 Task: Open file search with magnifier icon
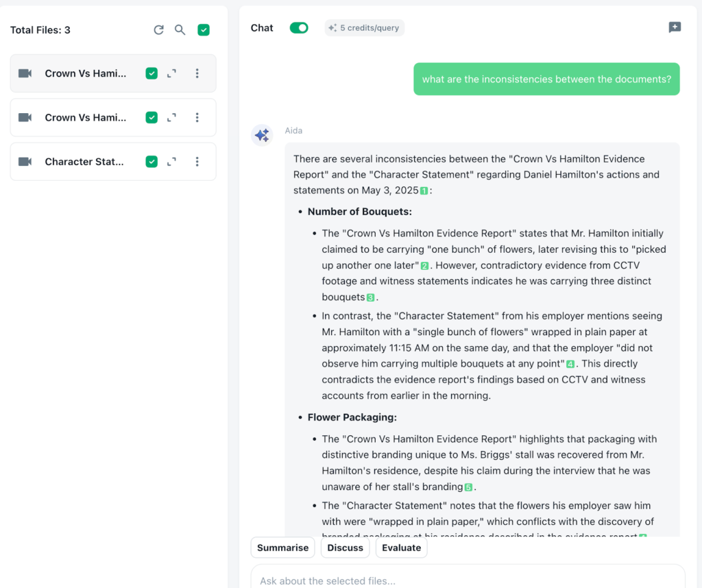(x=180, y=29)
